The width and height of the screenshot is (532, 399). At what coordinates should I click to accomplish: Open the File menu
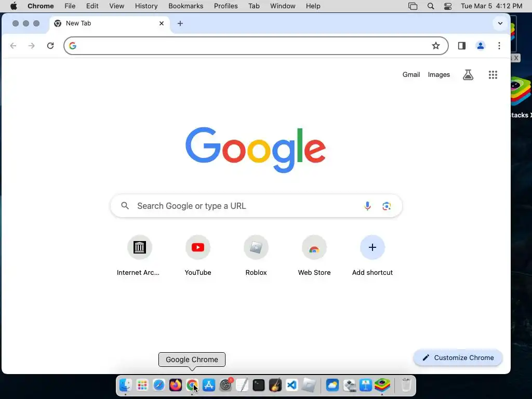point(70,6)
